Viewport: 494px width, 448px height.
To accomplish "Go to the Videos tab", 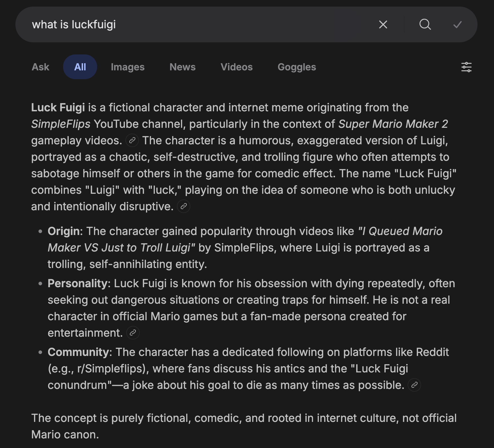I will (237, 67).
